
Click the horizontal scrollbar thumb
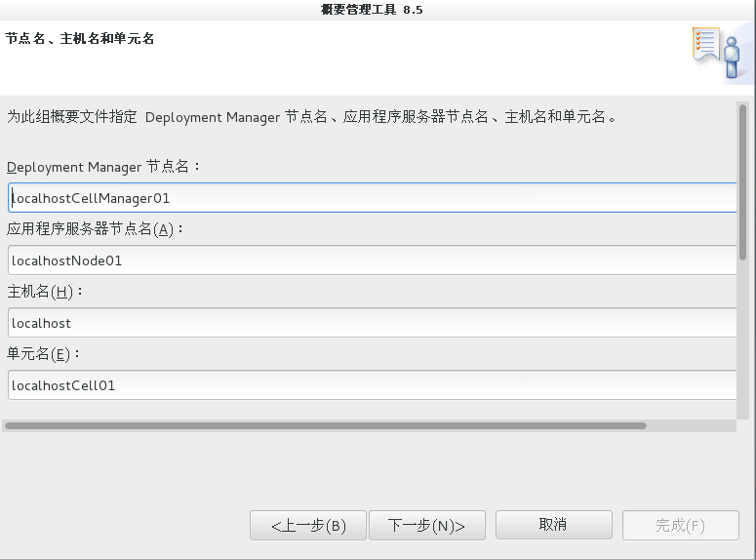pyautogui.click(x=326, y=426)
